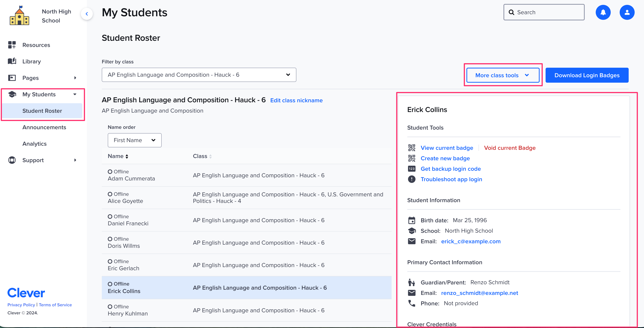Screen dimensions: 644x328
Task: Expand the Pages submenu arrow
Action: (x=75, y=78)
